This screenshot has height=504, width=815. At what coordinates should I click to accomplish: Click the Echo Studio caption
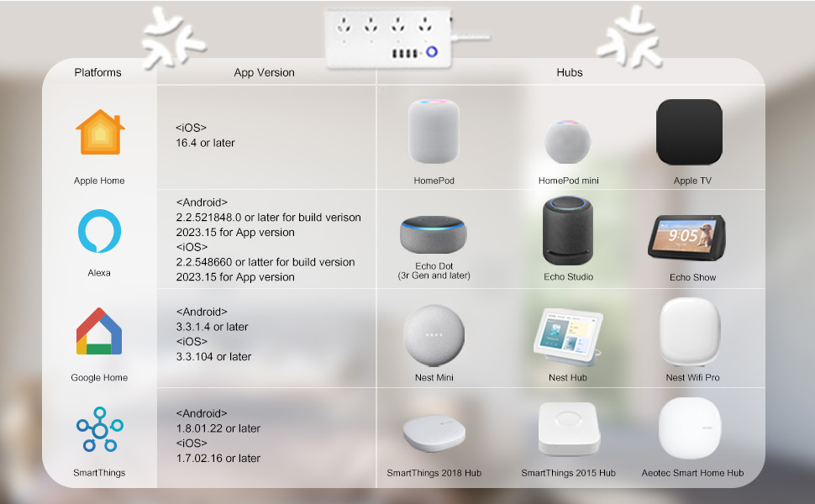[x=569, y=277]
